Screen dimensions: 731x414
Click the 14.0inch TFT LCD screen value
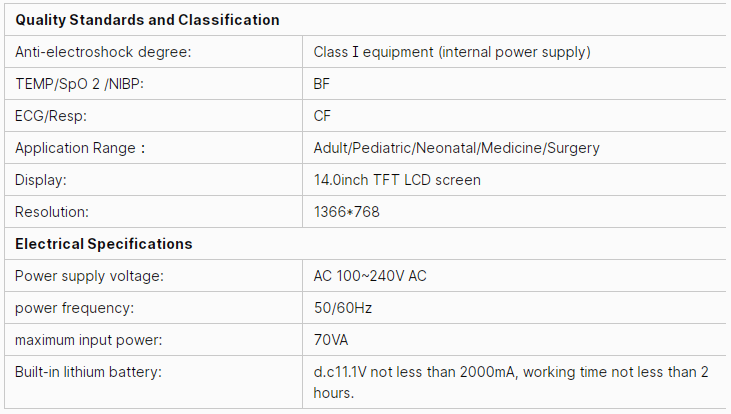397,180
